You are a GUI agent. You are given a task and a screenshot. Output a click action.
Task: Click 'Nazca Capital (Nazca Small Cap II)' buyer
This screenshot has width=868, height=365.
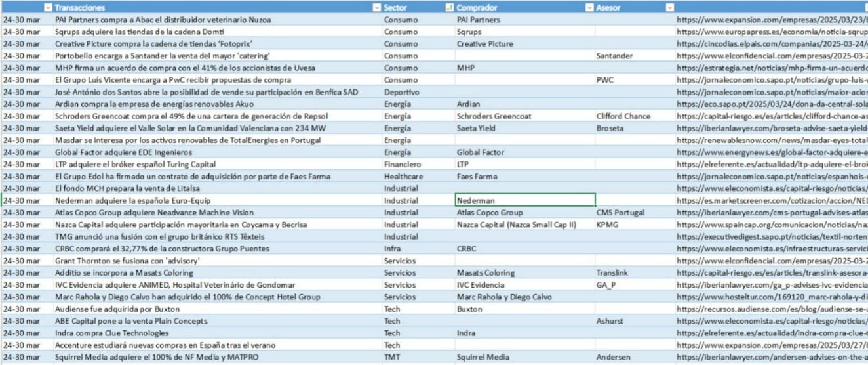(525, 225)
